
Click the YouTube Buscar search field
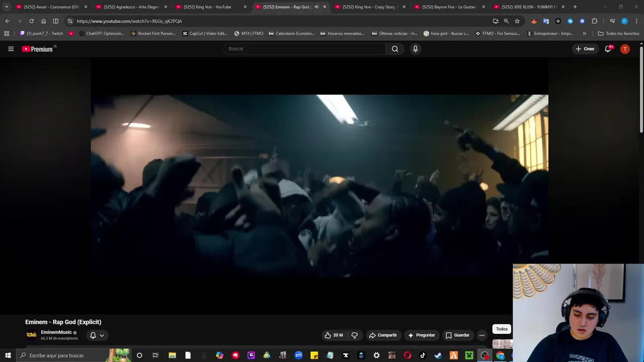pyautogui.click(x=304, y=49)
